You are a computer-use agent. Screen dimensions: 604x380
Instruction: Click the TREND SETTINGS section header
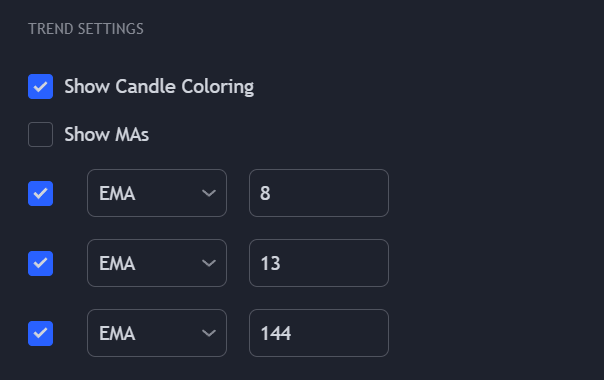click(x=86, y=29)
